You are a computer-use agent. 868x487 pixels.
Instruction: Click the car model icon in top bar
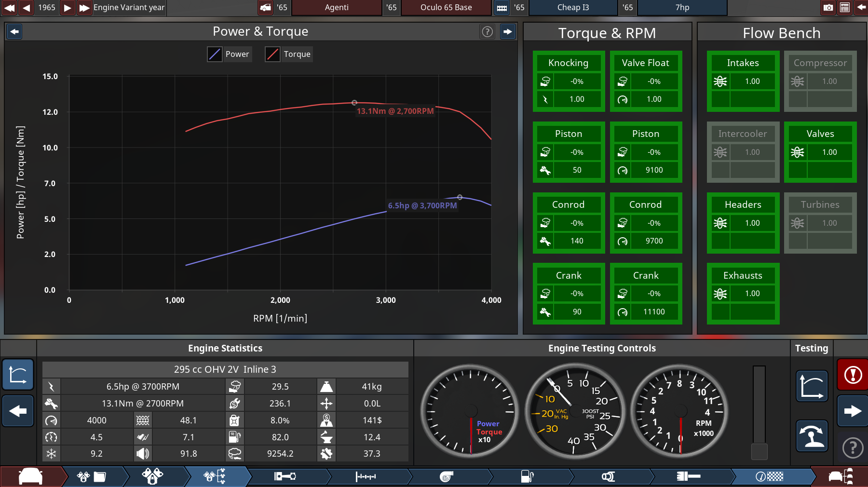pos(266,7)
